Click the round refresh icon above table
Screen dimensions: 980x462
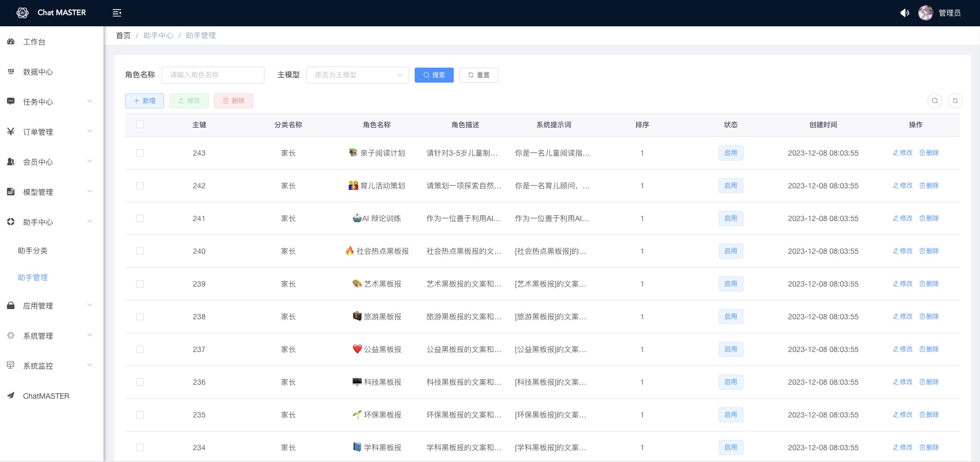[x=955, y=101]
